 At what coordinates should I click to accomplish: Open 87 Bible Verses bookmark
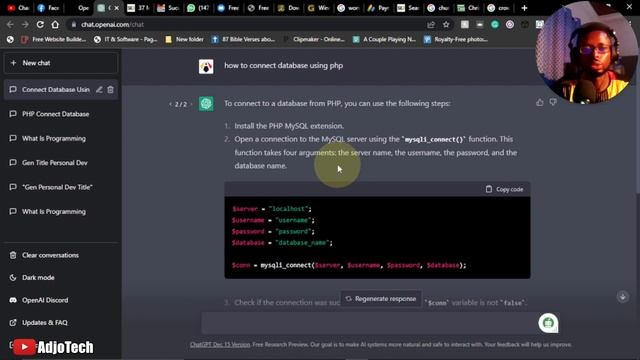point(243,40)
